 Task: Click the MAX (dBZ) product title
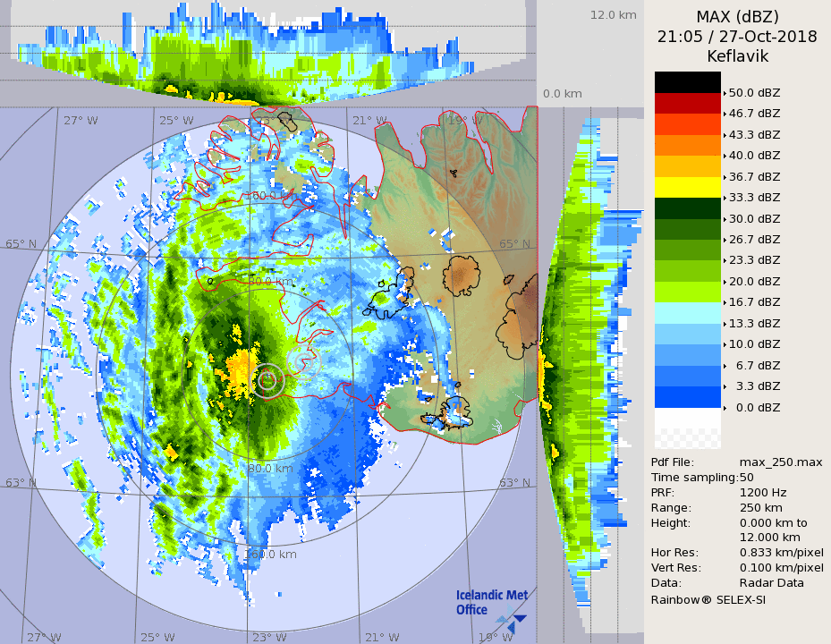pyautogui.click(x=737, y=17)
